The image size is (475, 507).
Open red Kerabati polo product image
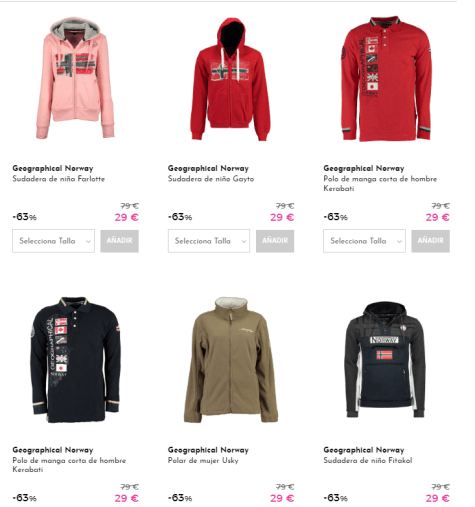[x=386, y=79]
